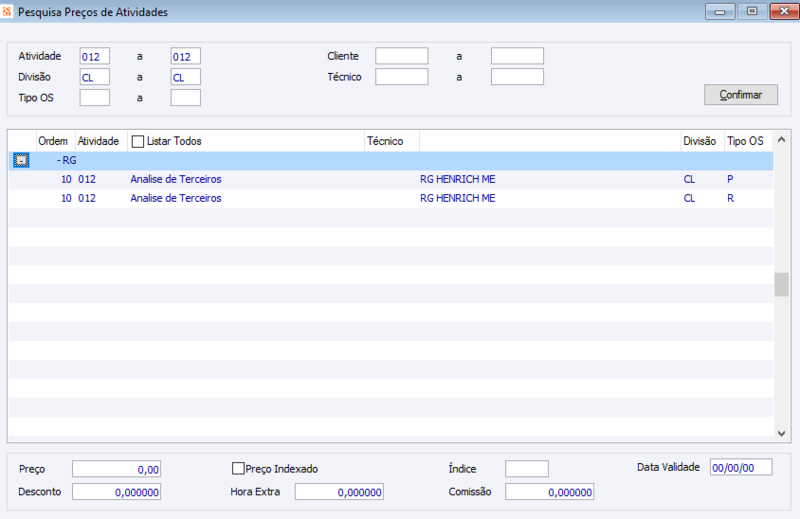Toggle the Listar Todos checkbox
The width and height of the screenshot is (800, 519).
tap(138, 141)
